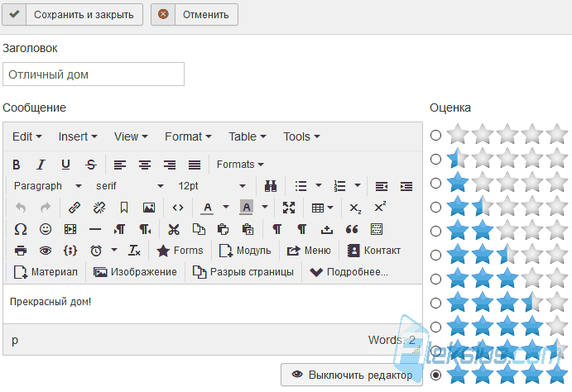Select the zero-star rating radio button
The image size is (572, 392).
point(435,135)
